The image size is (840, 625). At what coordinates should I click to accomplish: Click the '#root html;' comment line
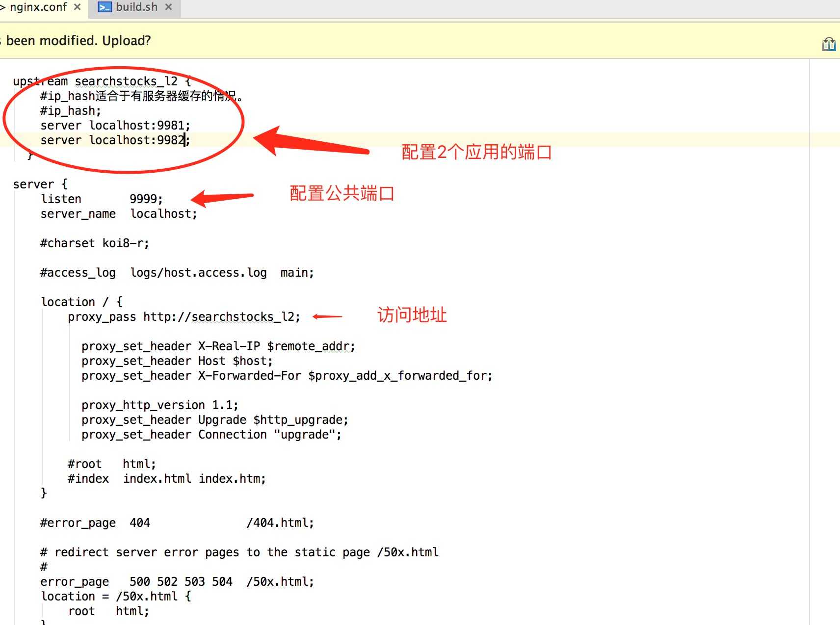pyautogui.click(x=112, y=464)
